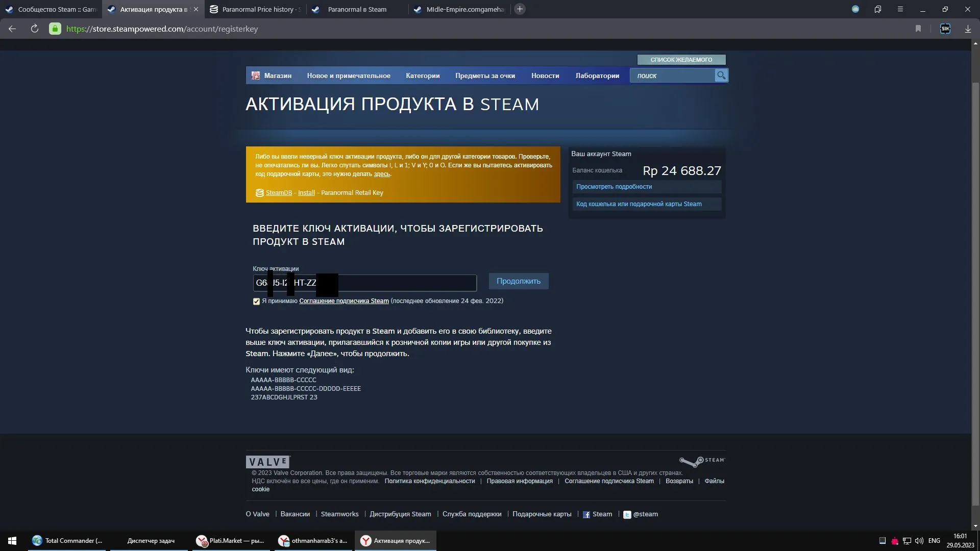The image size is (980, 551).
Task: Click the Valve logo in footer
Action: (268, 462)
